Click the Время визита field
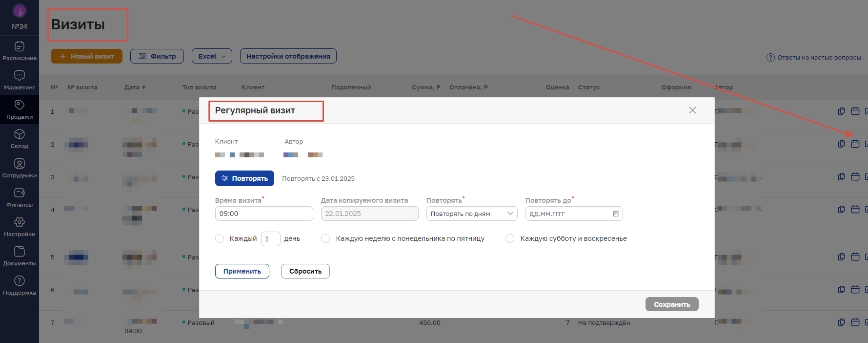868x343 pixels. coord(264,214)
